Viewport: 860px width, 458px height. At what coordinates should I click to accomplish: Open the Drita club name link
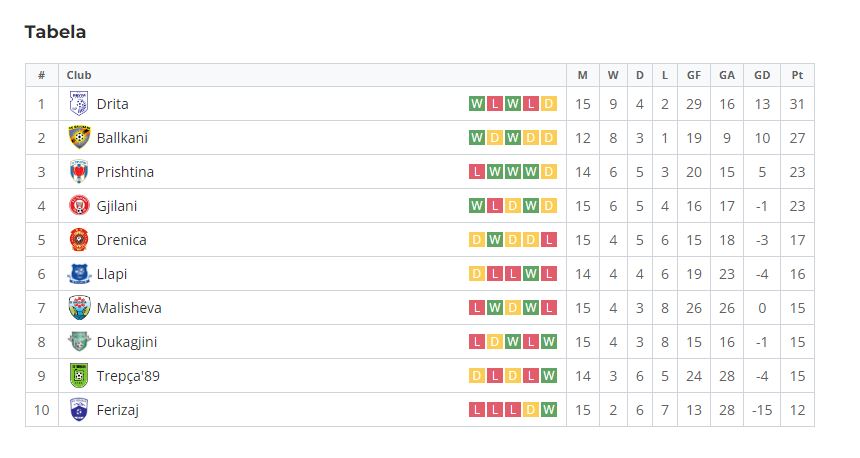coord(112,104)
